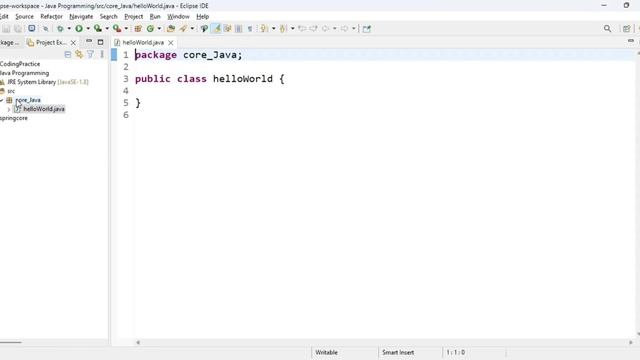The height and width of the screenshot is (360, 640).
Task: Click the Next Annotation icon
Action: pos(264,29)
